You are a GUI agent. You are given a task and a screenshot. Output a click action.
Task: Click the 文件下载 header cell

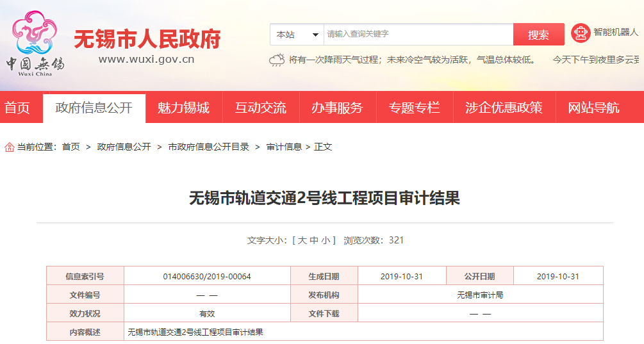(324, 314)
